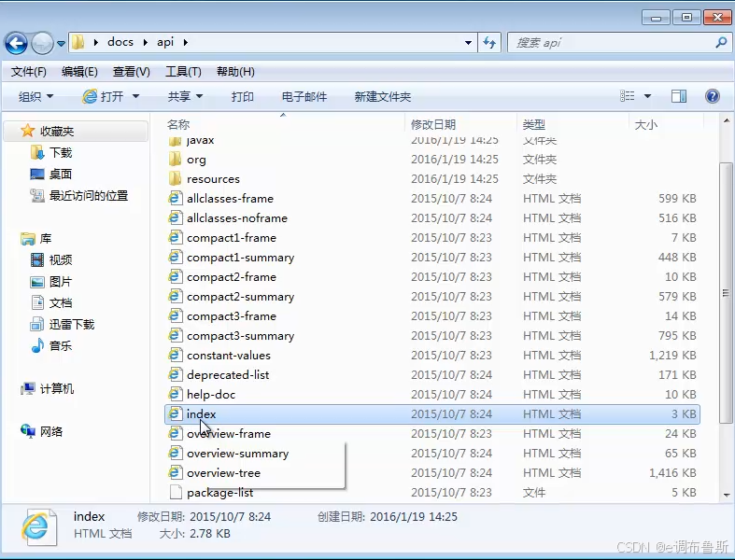Select the compact3-frame file
The width and height of the screenshot is (735, 560).
coord(432,316)
